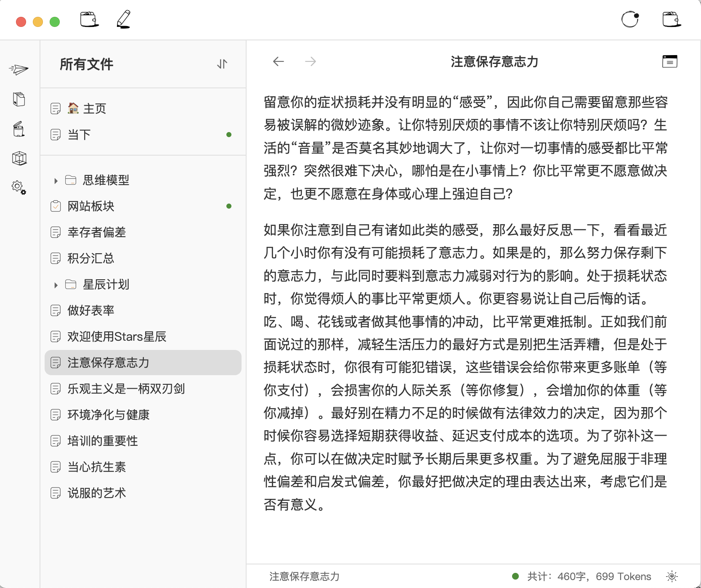Image resolution: width=701 pixels, height=588 pixels.
Task: Click the trash bin icon in the sidebar
Action: pos(19,129)
